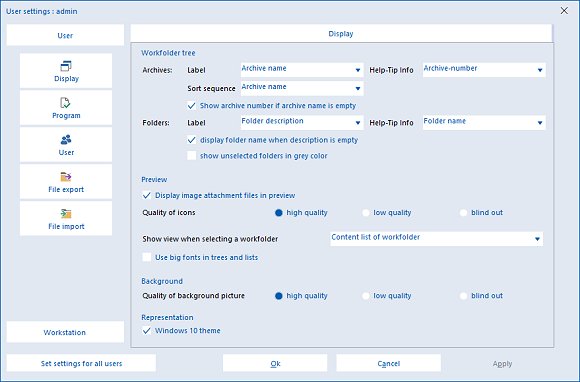Select high quality for Quality of icons
This screenshot has width=580, height=382.
tap(279, 213)
